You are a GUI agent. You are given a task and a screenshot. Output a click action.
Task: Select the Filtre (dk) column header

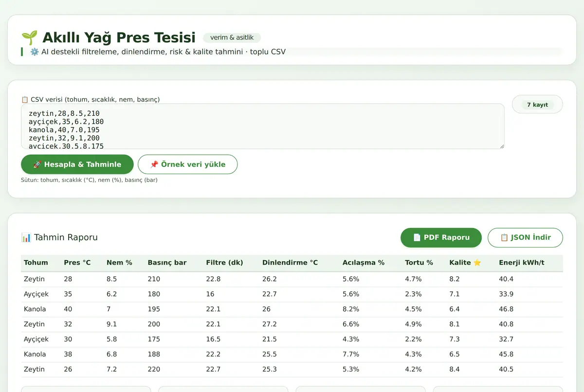pyautogui.click(x=224, y=263)
